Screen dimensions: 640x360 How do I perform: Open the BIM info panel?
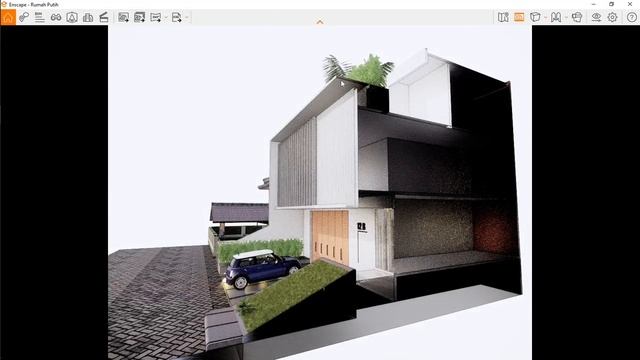(40, 17)
